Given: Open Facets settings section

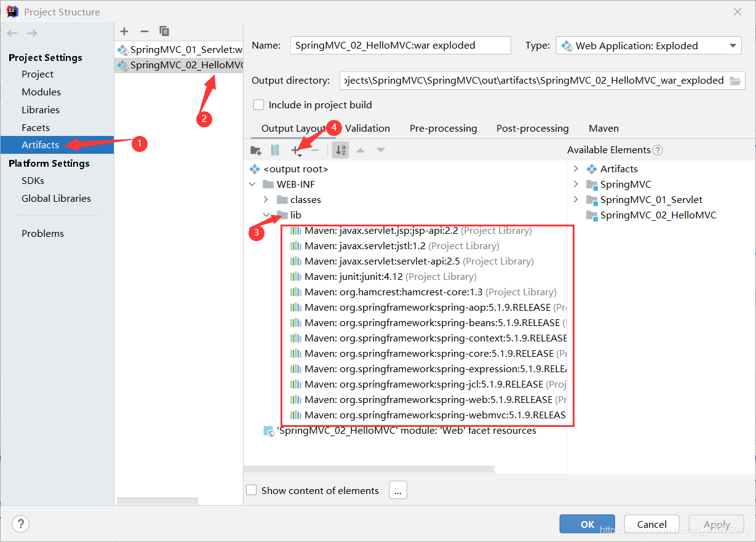Looking at the screenshot, I should [x=36, y=128].
